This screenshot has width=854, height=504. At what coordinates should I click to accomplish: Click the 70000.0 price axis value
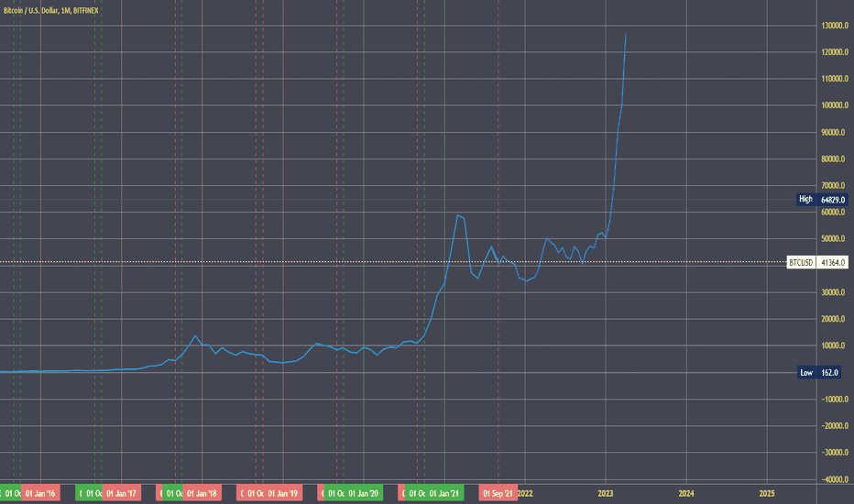835,186
